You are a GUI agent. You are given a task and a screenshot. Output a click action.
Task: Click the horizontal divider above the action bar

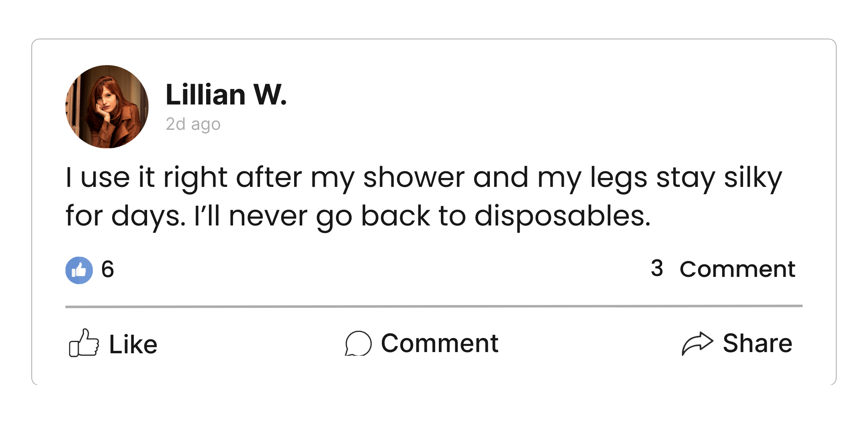(434, 306)
